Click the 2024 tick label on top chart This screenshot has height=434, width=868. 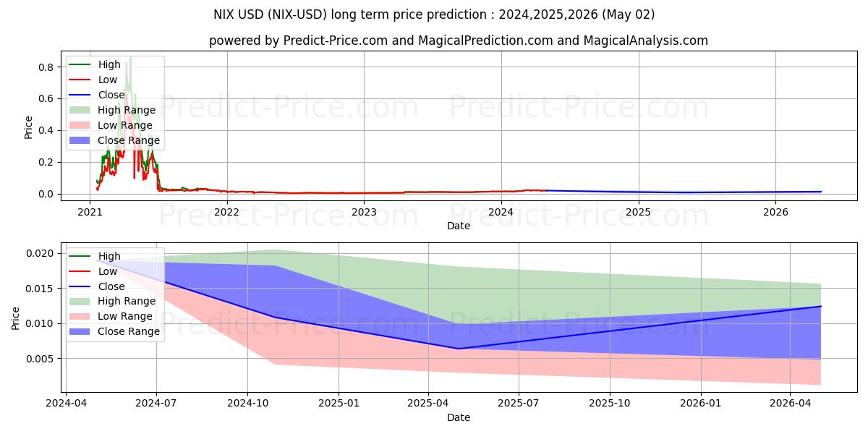point(501,212)
